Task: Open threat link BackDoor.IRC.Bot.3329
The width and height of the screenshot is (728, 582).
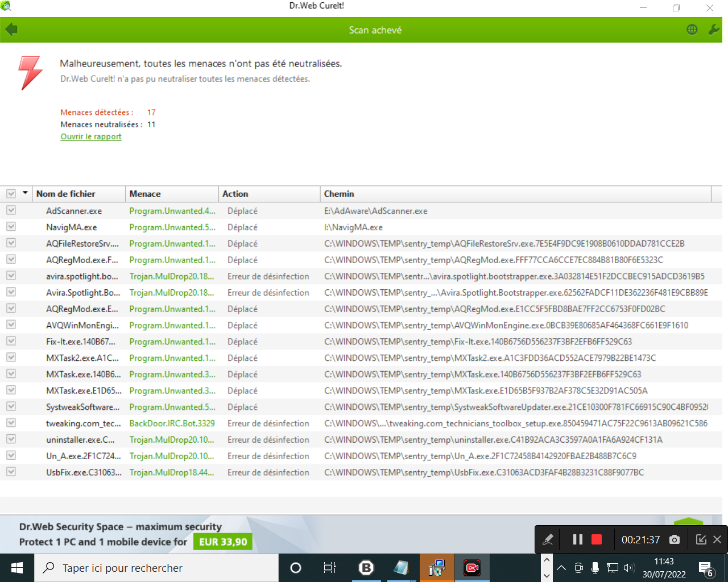Action: pos(172,423)
